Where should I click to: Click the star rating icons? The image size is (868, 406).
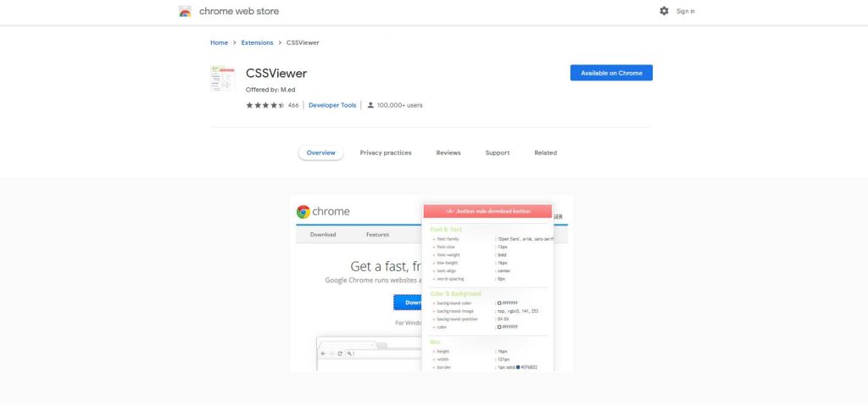[x=265, y=105]
